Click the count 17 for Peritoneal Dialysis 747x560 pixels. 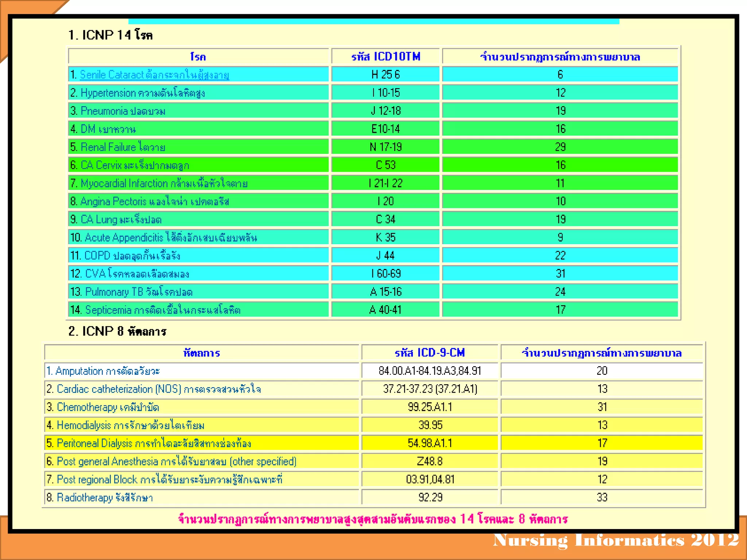pos(602,443)
